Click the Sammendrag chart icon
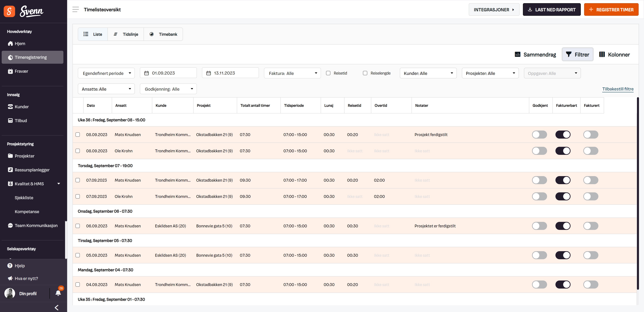Screen dimensions: 644x312 coord(518,54)
